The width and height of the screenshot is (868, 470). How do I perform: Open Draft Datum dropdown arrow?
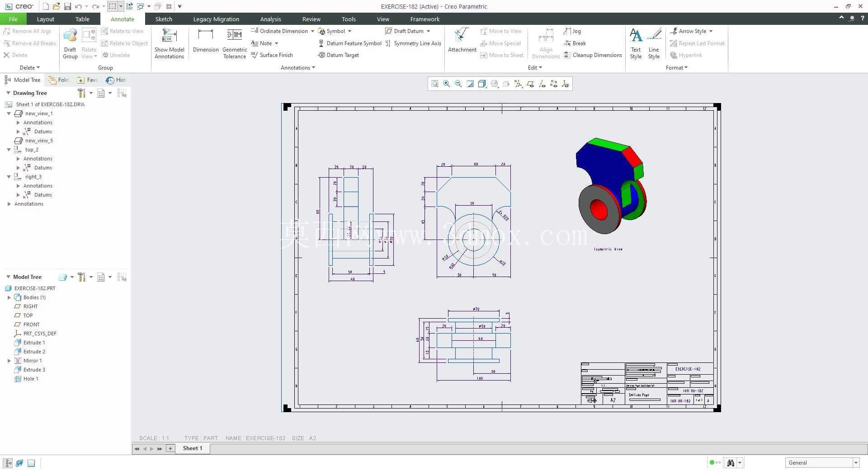coord(428,31)
